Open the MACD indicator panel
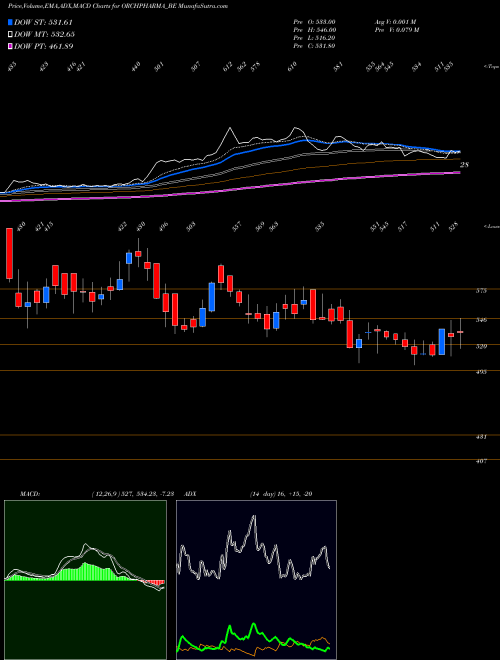Image resolution: width=500 pixels, height=660 pixels. pyautogui.click(x=85, y=580)
